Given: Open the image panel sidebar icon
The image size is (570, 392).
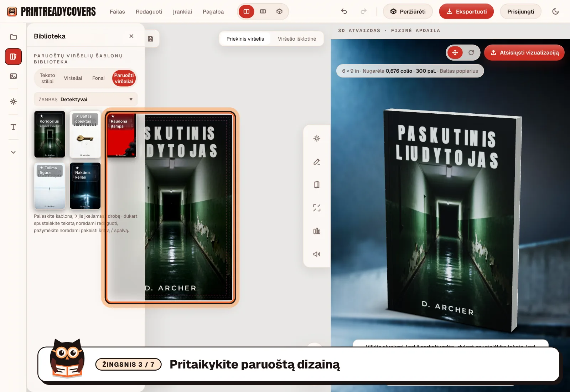Looking at the screenshot, I should coord(13,76).
